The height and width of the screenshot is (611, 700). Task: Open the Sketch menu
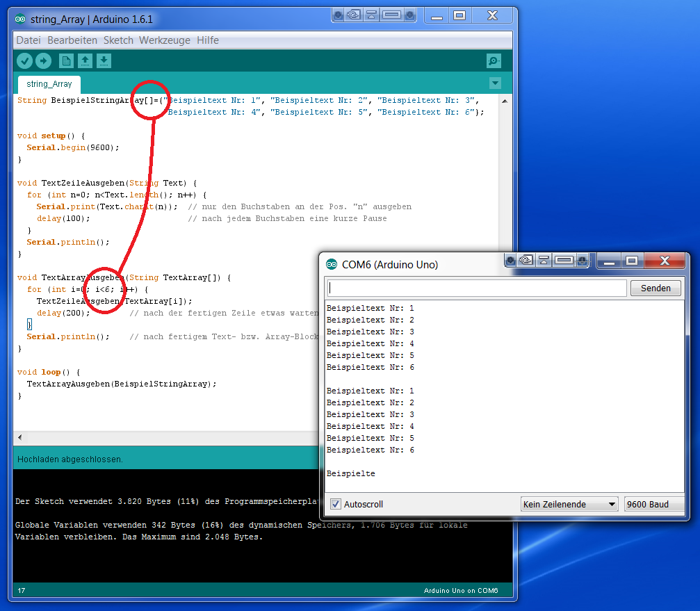(118, 40)
